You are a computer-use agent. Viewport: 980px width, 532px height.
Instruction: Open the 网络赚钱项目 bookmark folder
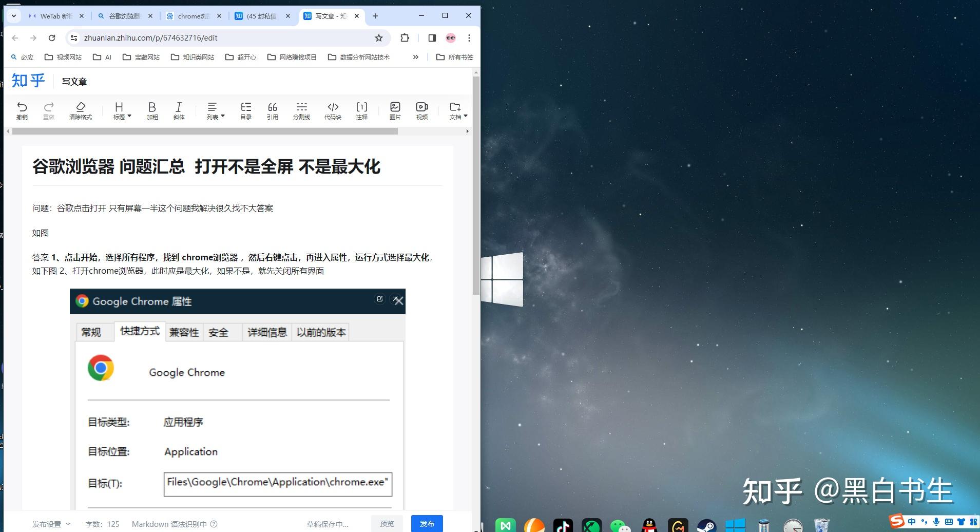292,57
